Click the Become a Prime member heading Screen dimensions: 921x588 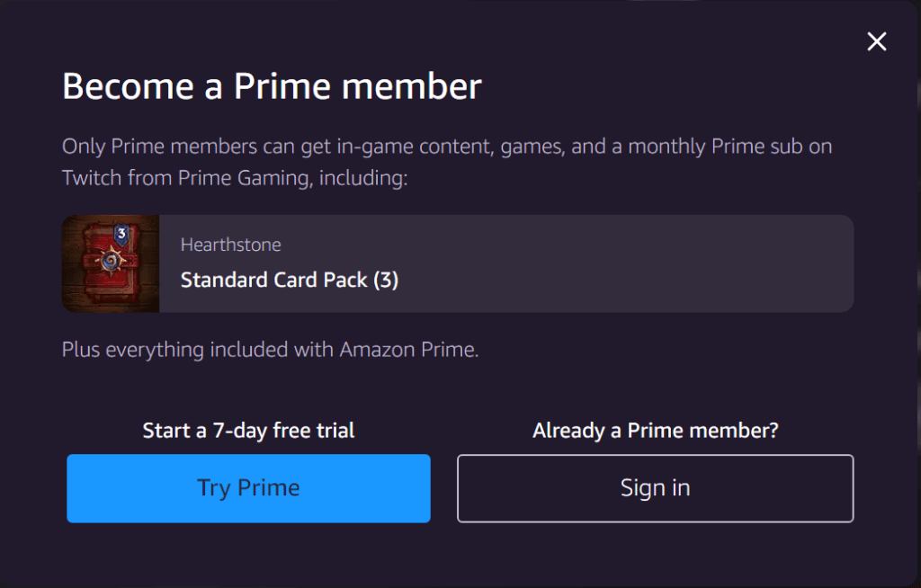(x=272, y=86)
